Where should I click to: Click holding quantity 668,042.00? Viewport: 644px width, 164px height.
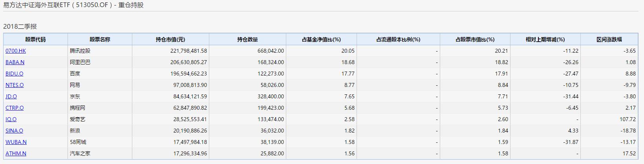point(271,51)
